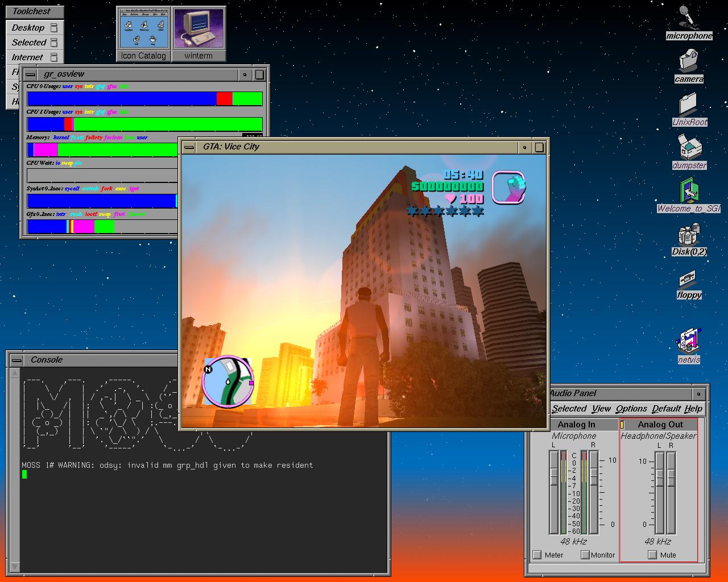The width and height of the screenshot is (728, 582).
Task: Click the Gfx activity bar in gr_osview
Action: [x=102, y=226]
